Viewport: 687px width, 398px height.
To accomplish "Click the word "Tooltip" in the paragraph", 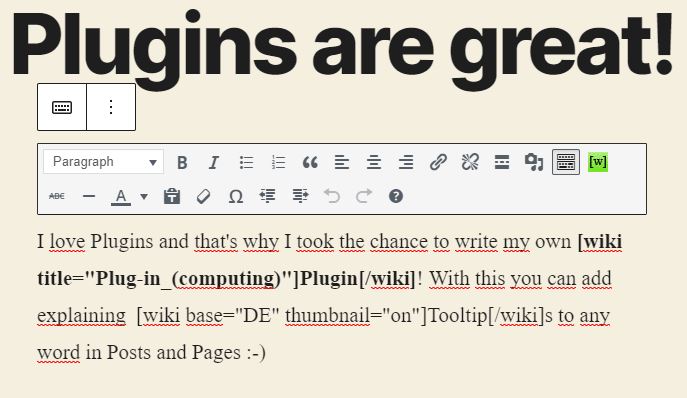I will coord(457,316).
